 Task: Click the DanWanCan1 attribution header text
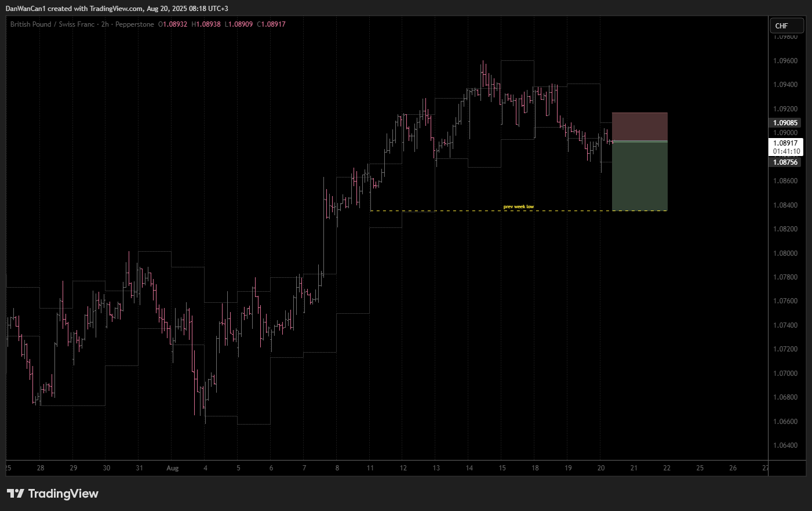(117, 9)
